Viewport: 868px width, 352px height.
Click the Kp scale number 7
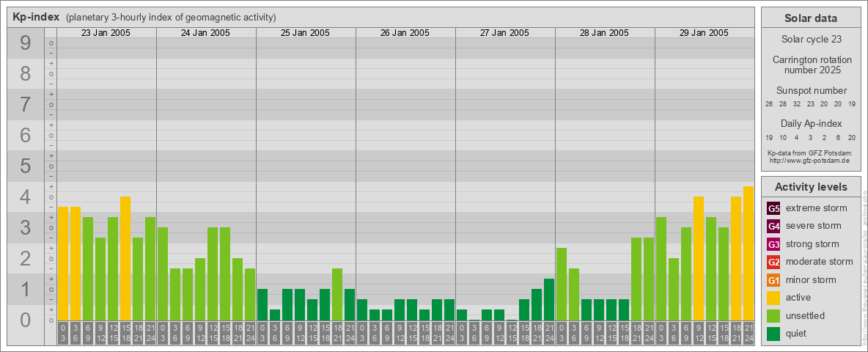[x=25, y=105]
